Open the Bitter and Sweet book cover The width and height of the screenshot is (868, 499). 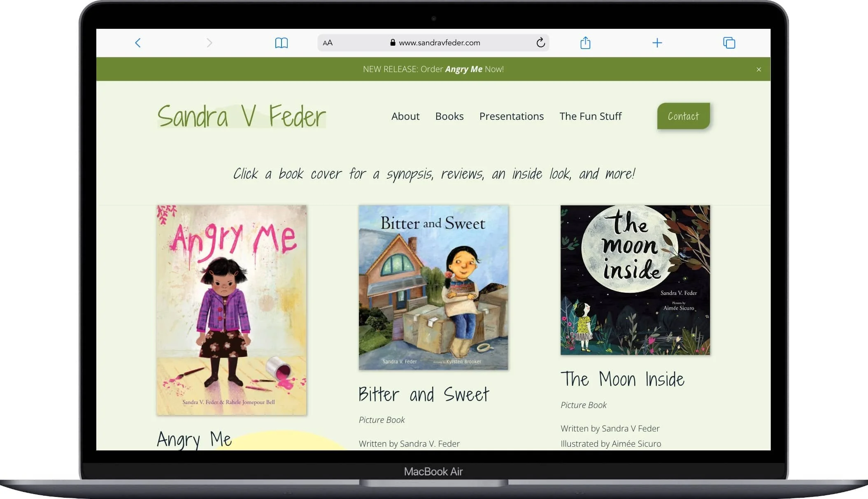(x=433, y=287)
